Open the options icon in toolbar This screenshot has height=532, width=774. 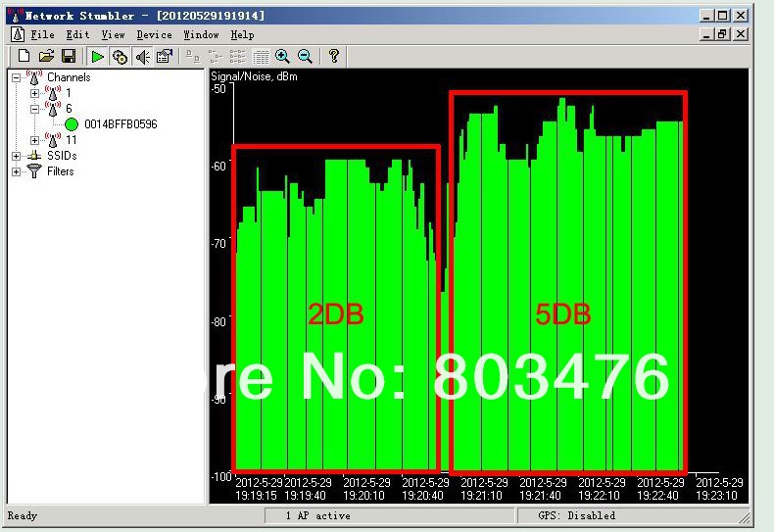[164, 57]
